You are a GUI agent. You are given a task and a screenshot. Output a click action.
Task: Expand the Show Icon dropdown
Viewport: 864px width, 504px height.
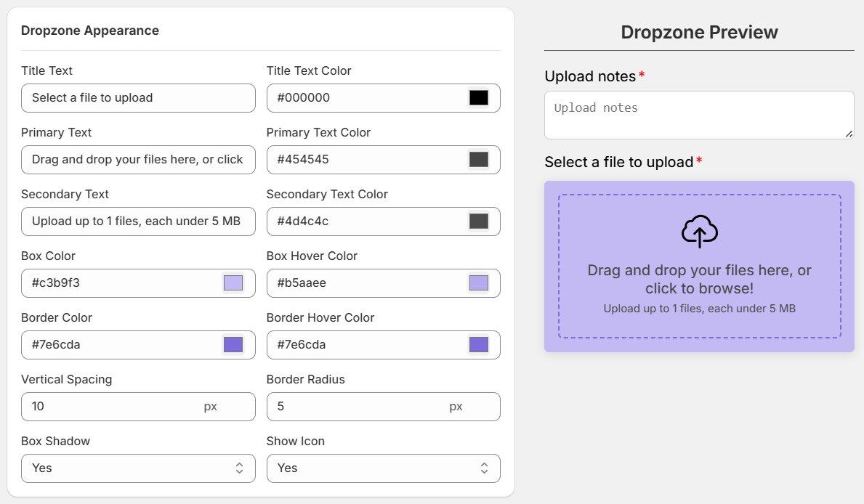383,468
